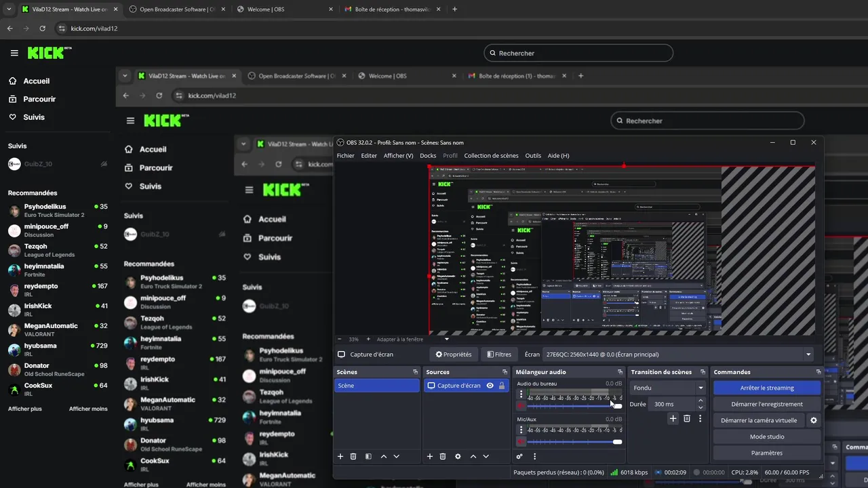Enable Mode studio in OBS
Viewport: 868px width, 488px height.
click(x=767, y=436)
